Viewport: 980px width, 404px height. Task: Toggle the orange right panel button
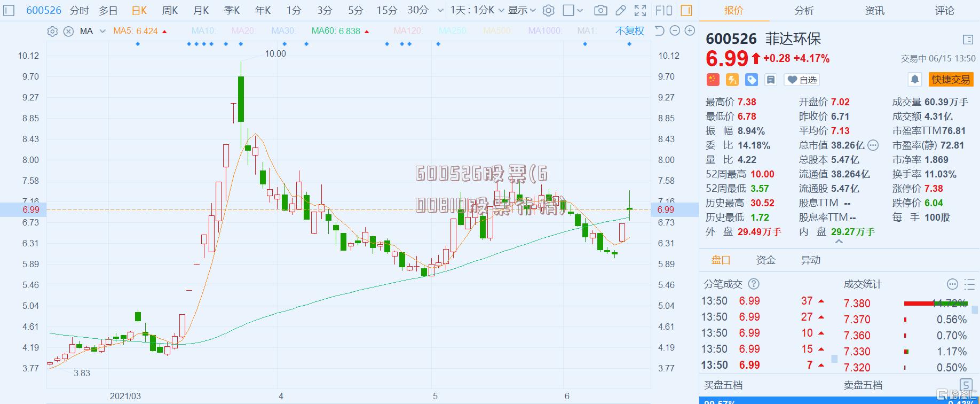[686, 10]
